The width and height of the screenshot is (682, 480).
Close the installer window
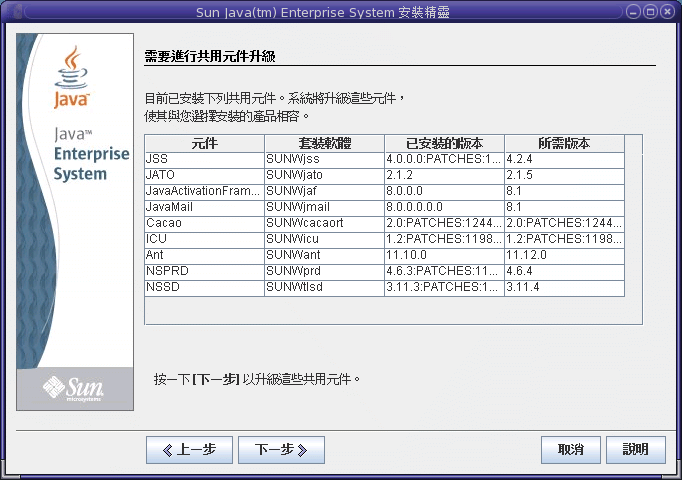667,12
